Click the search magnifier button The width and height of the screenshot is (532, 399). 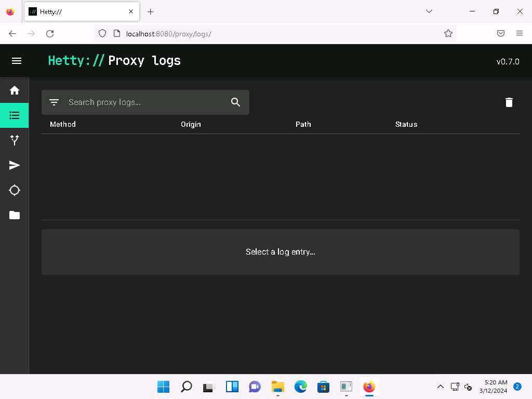[x=235, y=102]
